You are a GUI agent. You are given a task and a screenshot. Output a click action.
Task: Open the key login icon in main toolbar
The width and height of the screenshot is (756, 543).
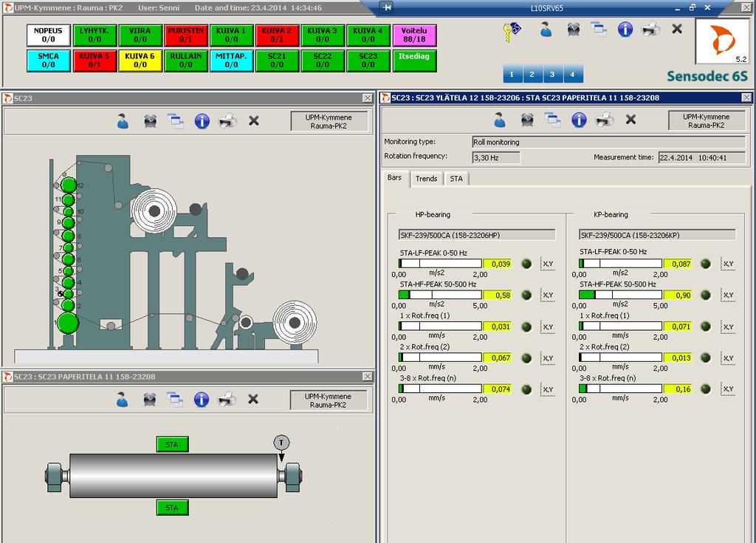point(512,30)
